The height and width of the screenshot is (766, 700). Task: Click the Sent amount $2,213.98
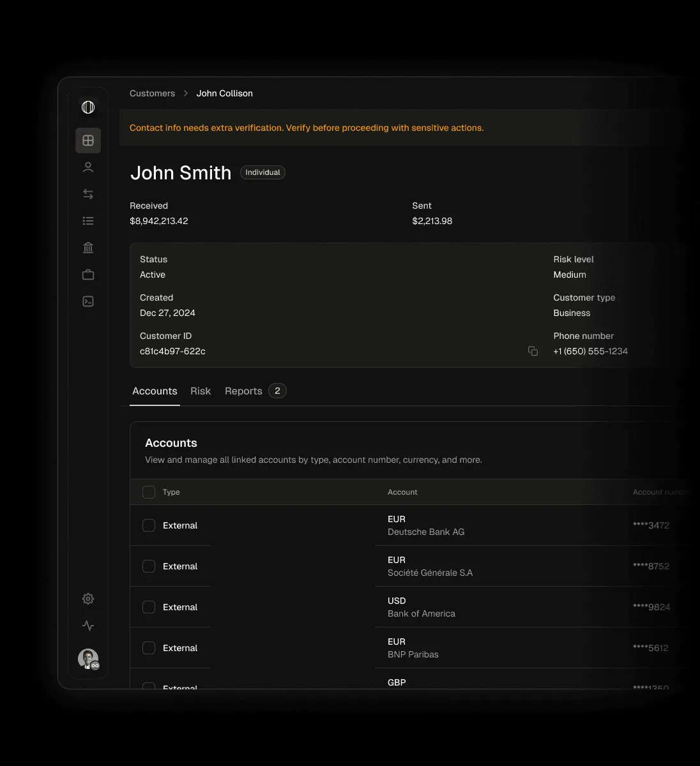pos(432,221)
